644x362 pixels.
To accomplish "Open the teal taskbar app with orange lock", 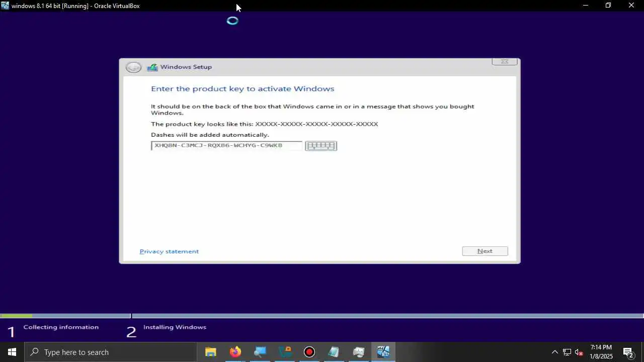I will [285, 352].
